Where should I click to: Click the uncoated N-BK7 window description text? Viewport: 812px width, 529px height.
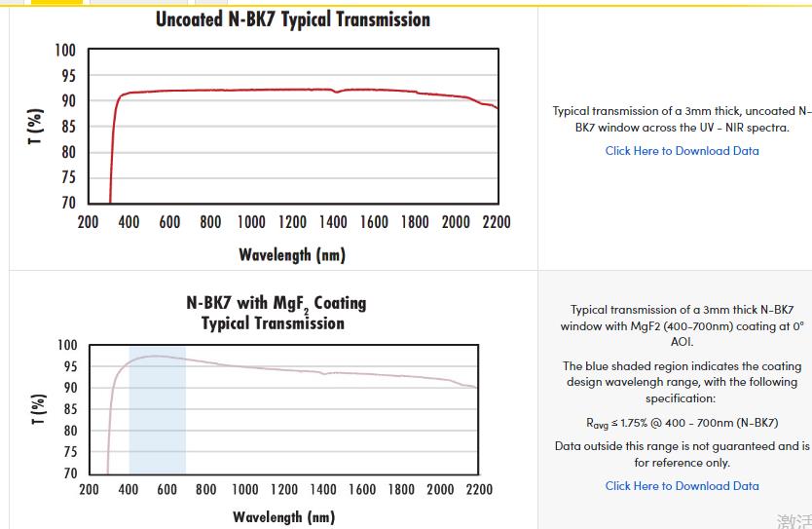tap(682, 120)
